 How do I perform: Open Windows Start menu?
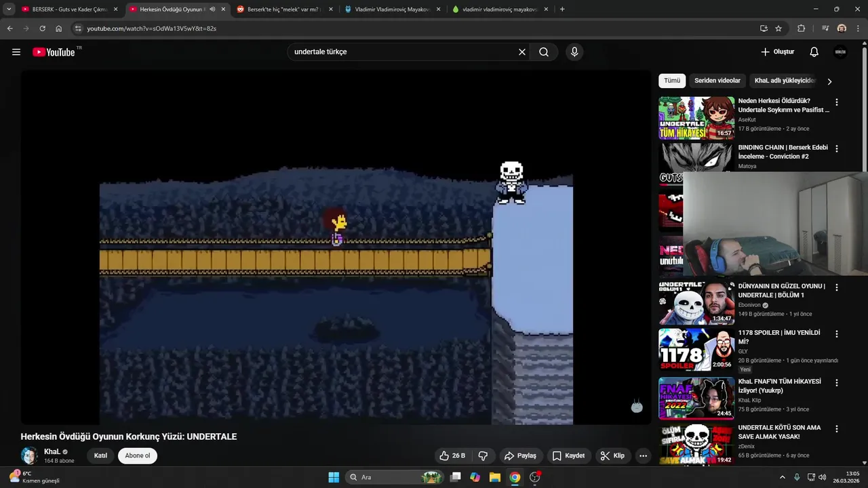pos(334,477)
